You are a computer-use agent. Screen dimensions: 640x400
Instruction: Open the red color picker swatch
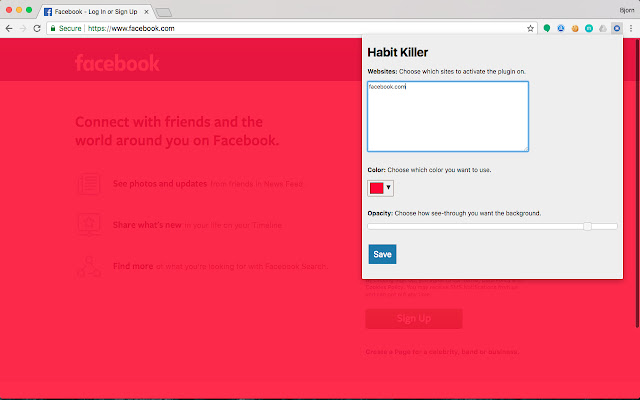tap(376, 188)
